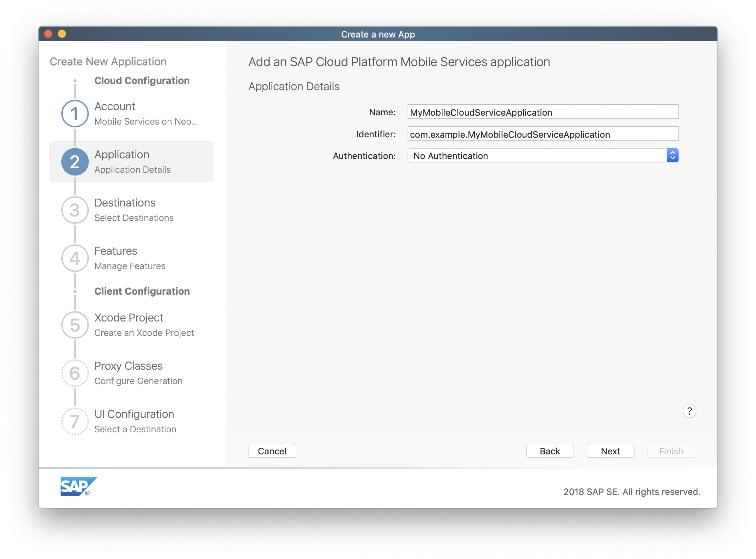The image size is (756, 559).
Task: Click the Authentication dropdown arrow stepper
Action: pyautogui.click(x=672, y=156)
